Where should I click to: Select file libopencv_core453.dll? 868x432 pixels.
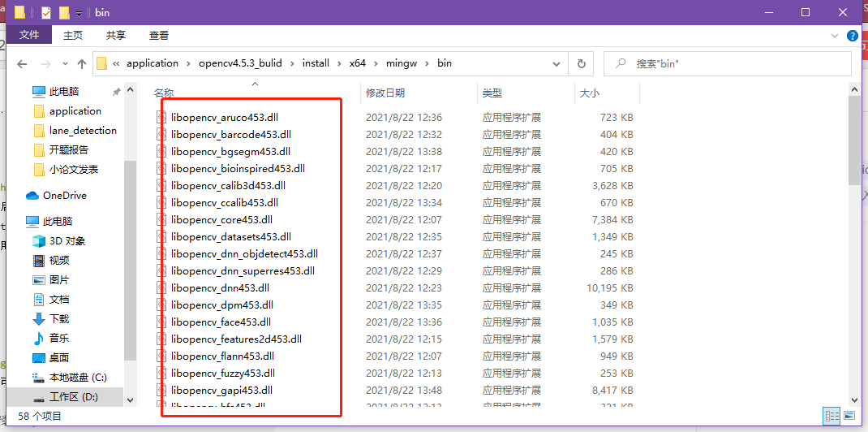(x=221, y=220)
